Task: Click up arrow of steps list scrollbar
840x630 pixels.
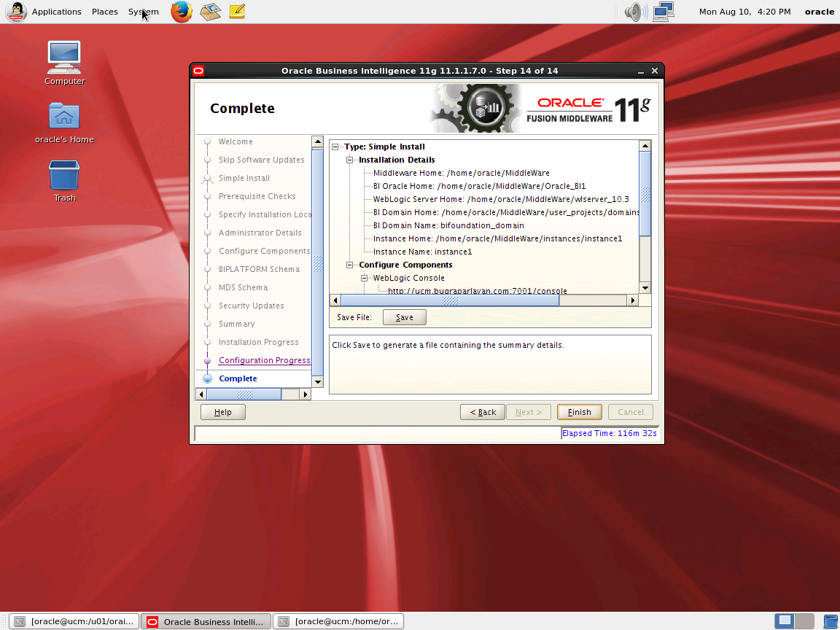Action: click(x=318, y=142)
